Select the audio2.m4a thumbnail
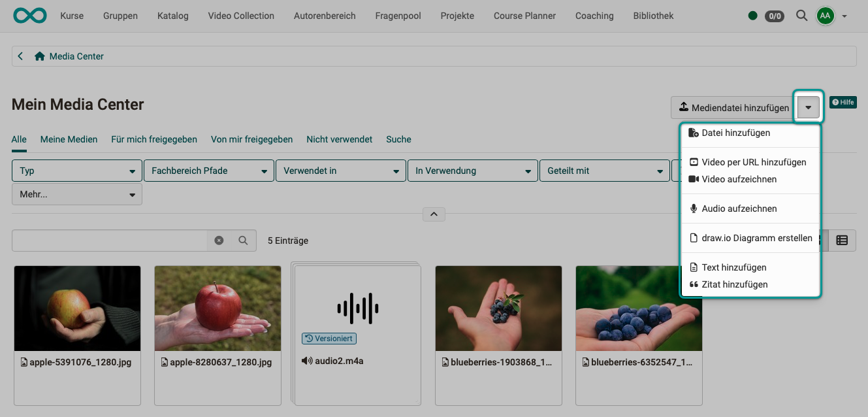The image size is (868, 417). click(x=357, y=307)
